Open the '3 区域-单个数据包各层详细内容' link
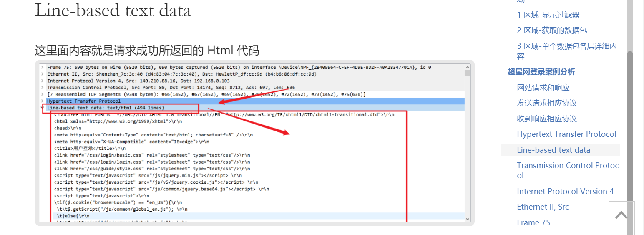The height and width of the screenshot is (235, 644). [567, 51]
